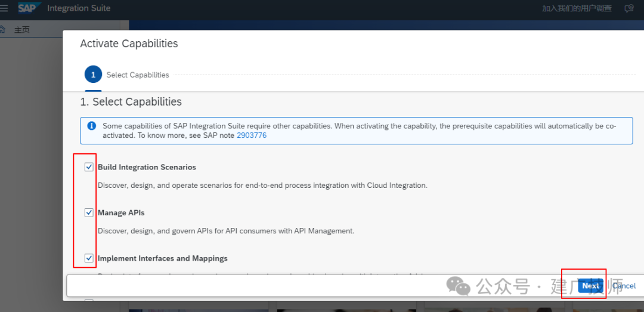
Task: Click the Next button
Action: point(590,286)
